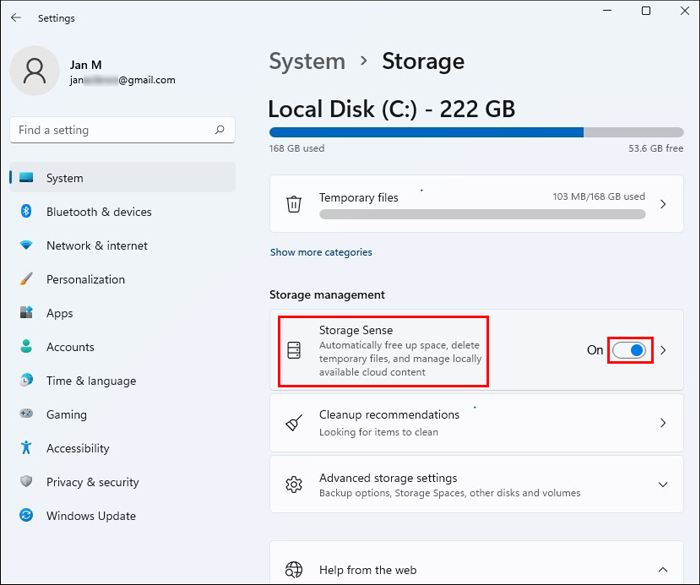Go to Network & internet settings
This screenshot has width=700, height=585.
122,245
